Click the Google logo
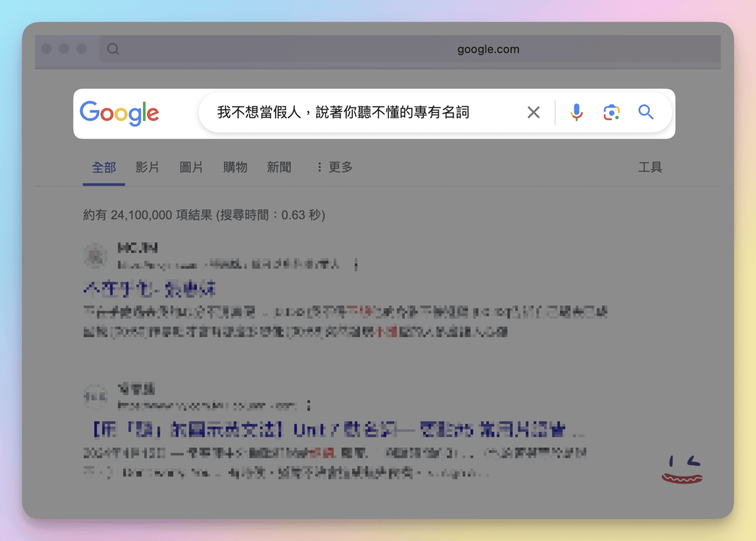The width and height of the screenshot is (756, 541). pyautogui.click(x=119, y=113)
